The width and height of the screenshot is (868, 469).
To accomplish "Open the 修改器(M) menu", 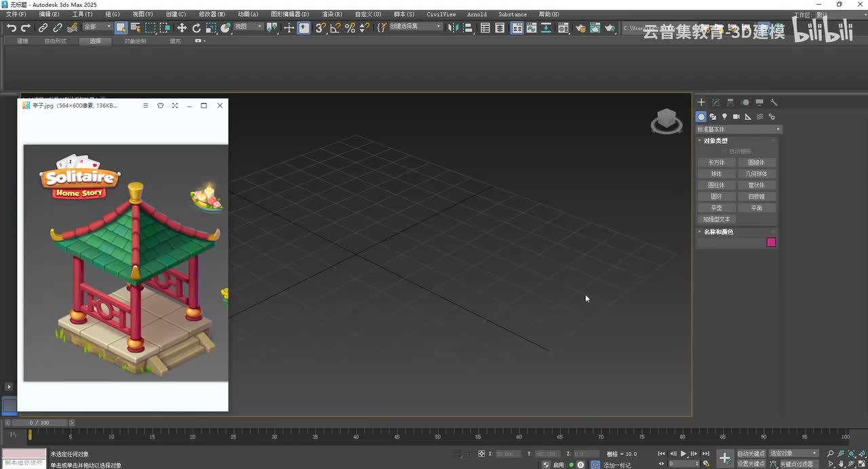I will pos(212,14).
